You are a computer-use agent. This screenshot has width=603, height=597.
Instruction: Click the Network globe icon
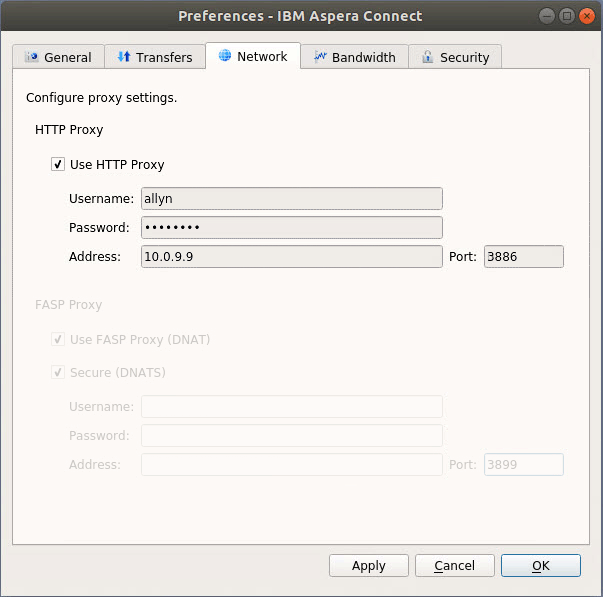point(224,56)
